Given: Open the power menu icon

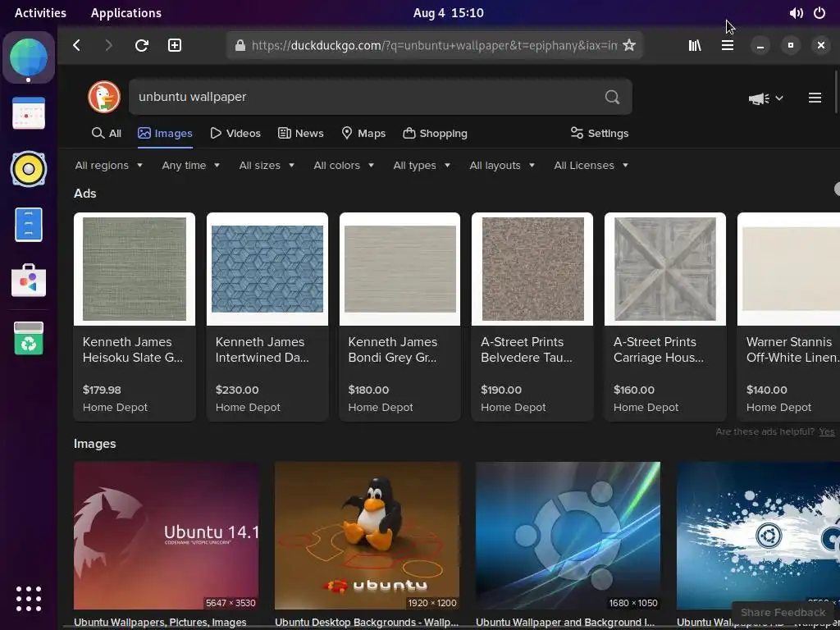Looking at the screenshot, I should tap(819, 13).
